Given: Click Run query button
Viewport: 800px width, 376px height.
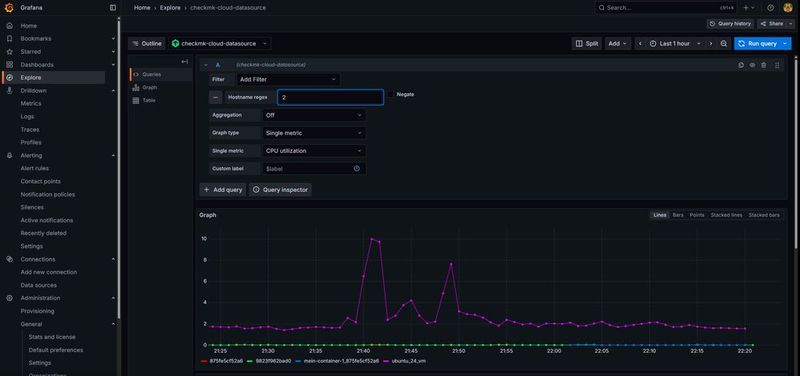Looking at the screenshot, I should (757, 44).
